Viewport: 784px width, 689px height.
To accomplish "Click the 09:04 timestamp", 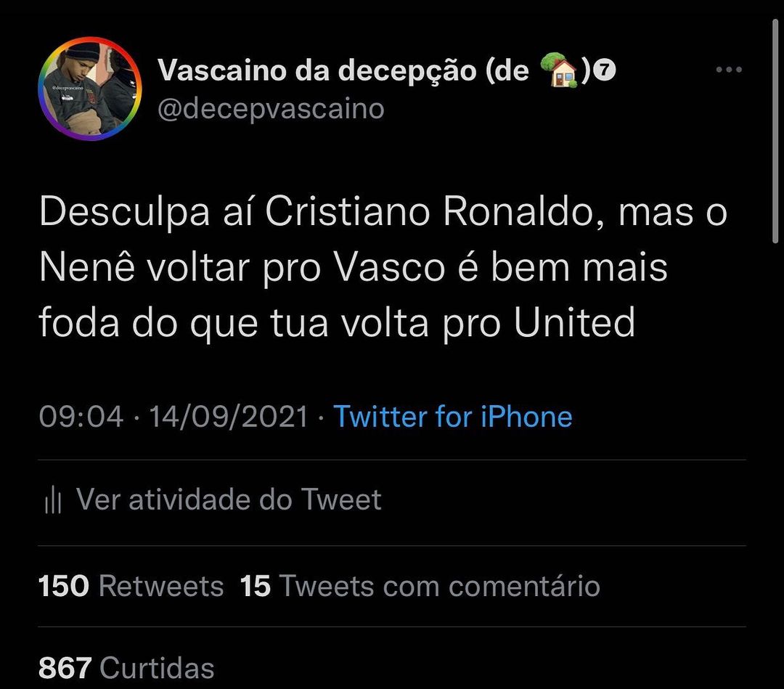I will pyautogui.click(x=81, y=417).
